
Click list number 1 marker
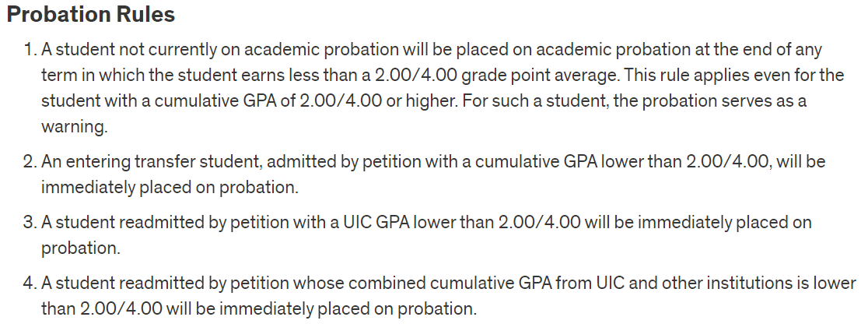point(30,51)
